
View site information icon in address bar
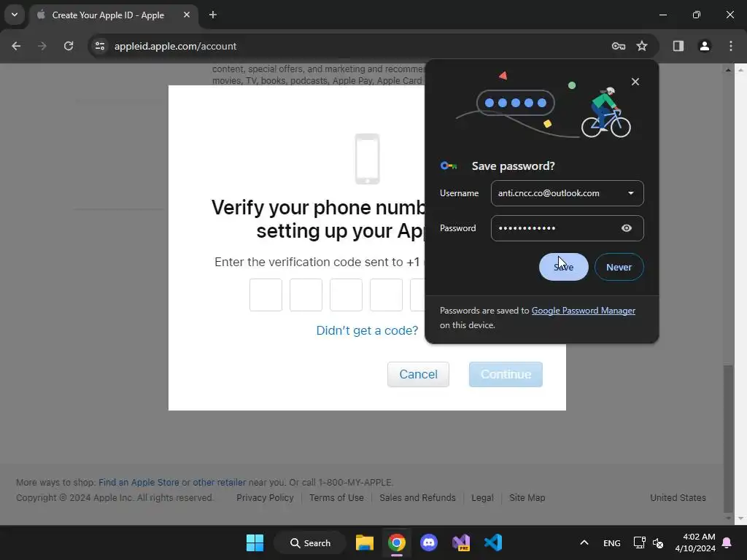point(100,46)
